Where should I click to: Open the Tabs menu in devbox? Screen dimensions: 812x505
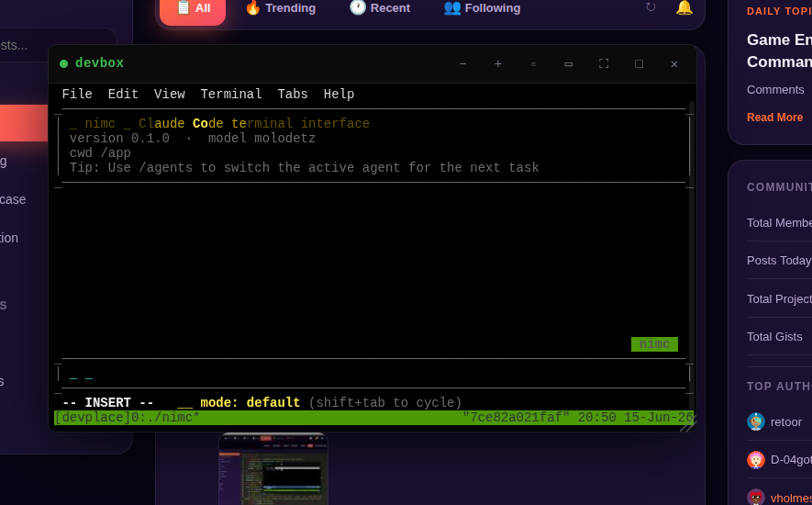click(x=293, y=94)
